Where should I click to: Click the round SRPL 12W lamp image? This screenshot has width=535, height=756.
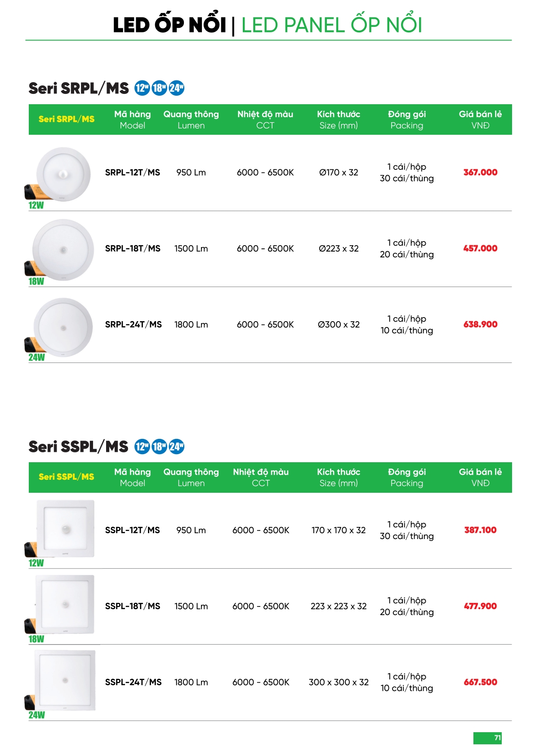coord(63,174)
